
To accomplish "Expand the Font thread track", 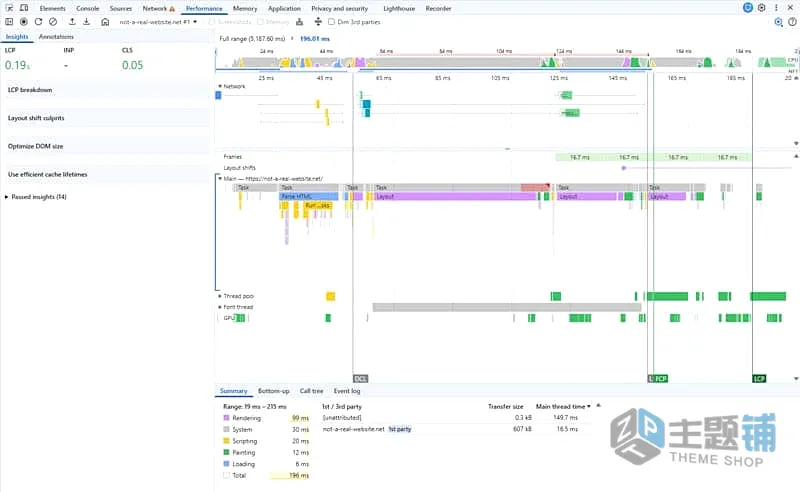I will [x=220, y=307].
